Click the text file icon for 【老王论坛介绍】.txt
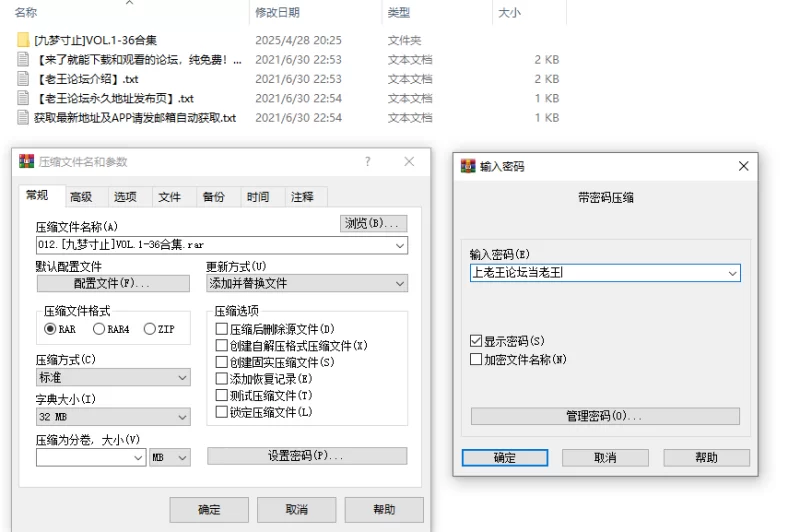Image resolution: width=800 pixels, height=532 pixels. pos(23,79)
